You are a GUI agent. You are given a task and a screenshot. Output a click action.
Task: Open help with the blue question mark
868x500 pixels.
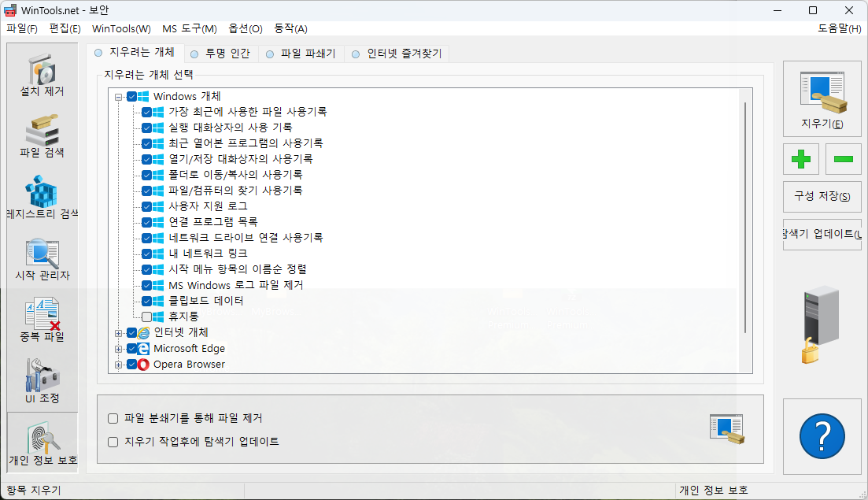(822, 436)
